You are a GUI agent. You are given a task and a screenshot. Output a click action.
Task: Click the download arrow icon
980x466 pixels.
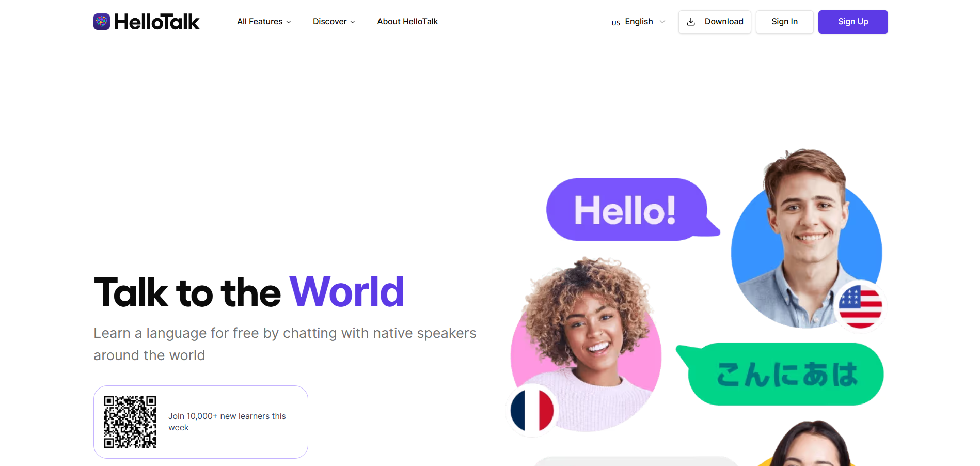click(691, 22)
